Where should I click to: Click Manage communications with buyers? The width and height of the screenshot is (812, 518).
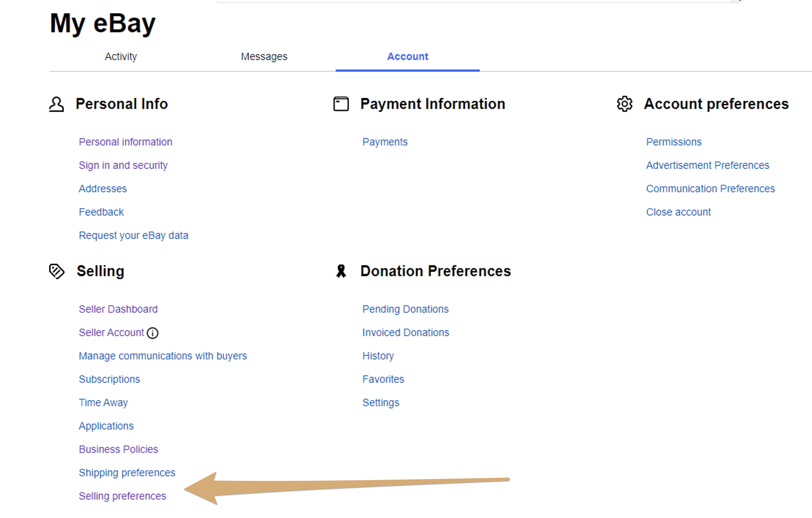163,356
